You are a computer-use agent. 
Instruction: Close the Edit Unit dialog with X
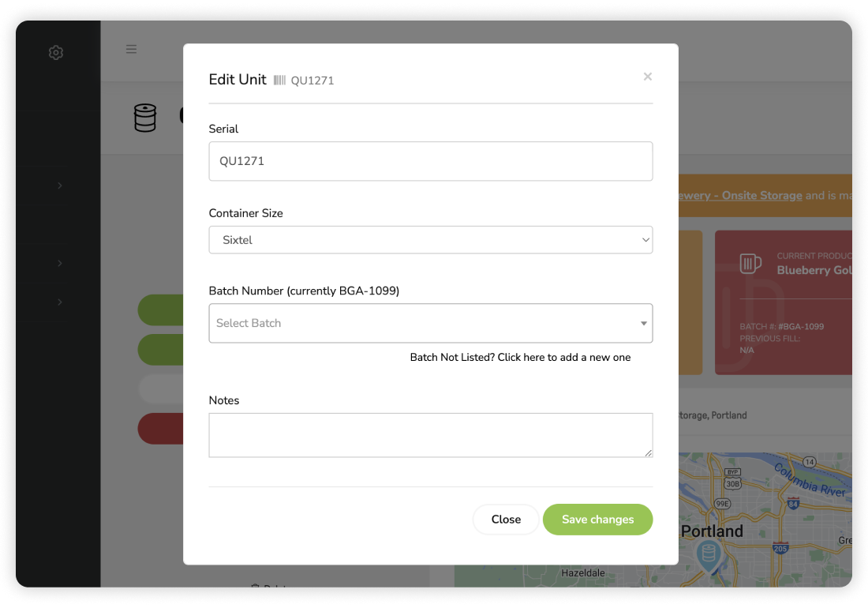point(647,77)
